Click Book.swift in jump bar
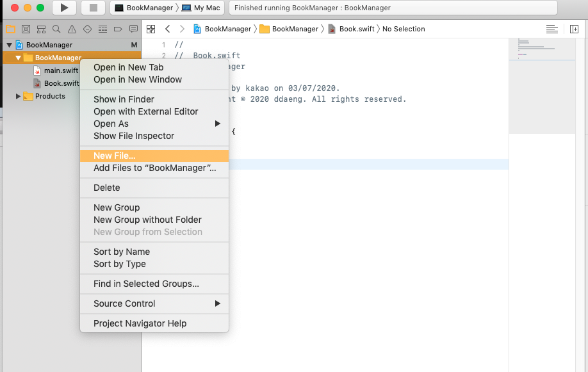 [x=352, y=29]
